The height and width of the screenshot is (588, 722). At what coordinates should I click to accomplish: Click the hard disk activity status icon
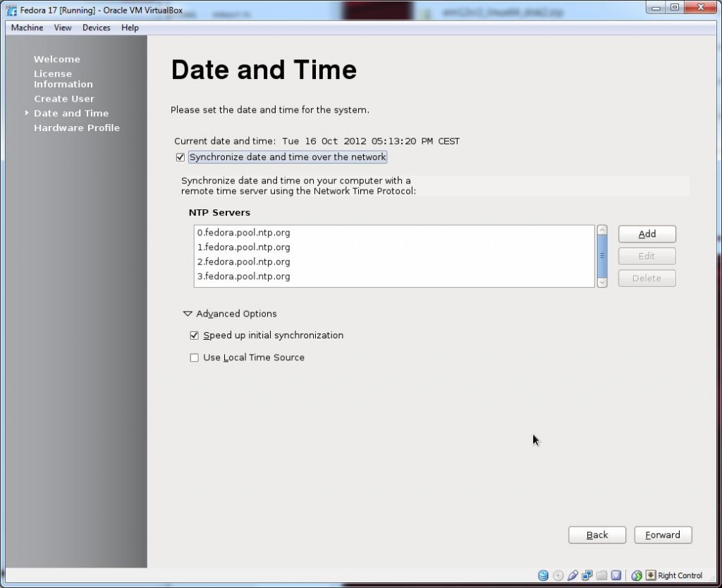point(544,575)
